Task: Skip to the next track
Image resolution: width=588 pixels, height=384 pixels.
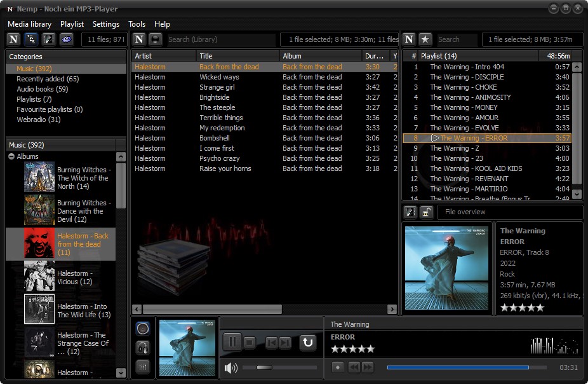Action: [285, 343]
